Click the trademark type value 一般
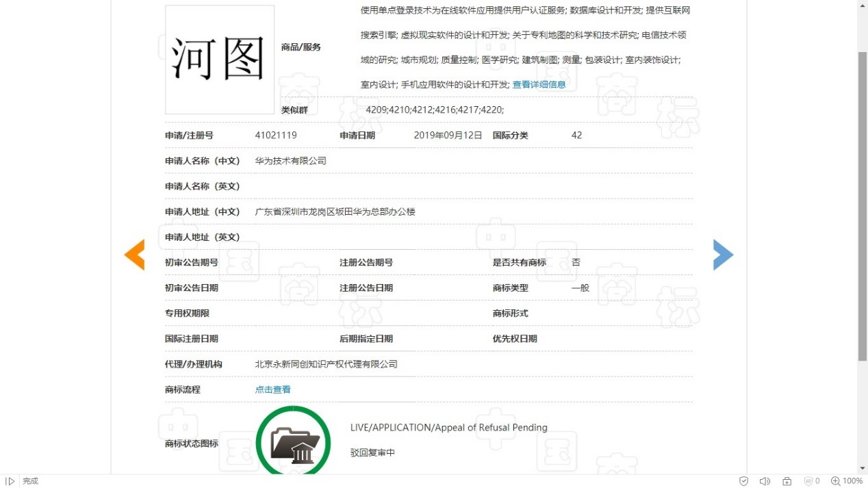The width and height of the screenshot is (868, 488). tap(580, 288)
